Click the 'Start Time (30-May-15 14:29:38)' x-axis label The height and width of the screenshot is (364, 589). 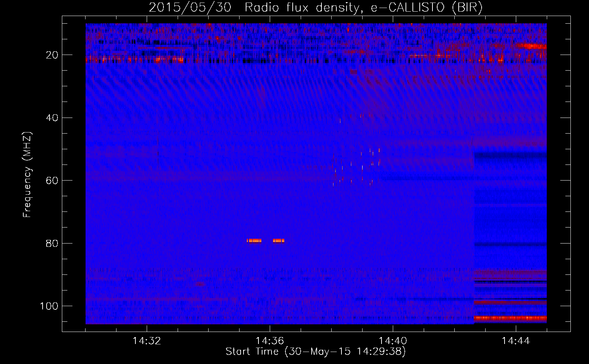tap(316, 352)
